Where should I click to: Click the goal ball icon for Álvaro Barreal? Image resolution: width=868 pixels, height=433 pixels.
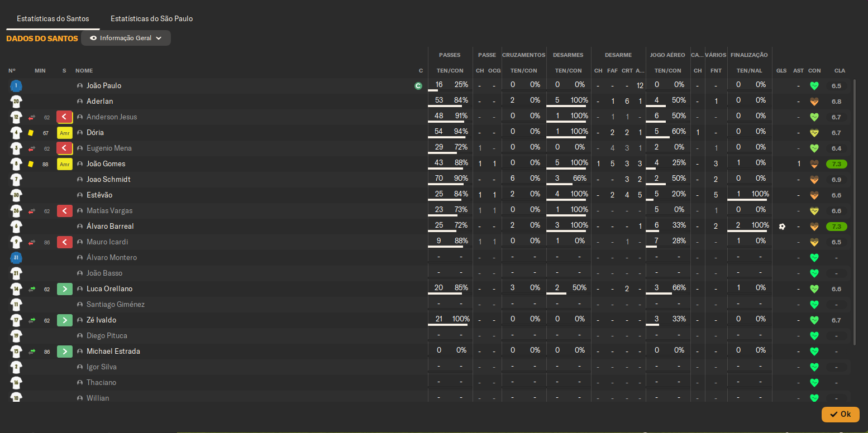(782, 227)
